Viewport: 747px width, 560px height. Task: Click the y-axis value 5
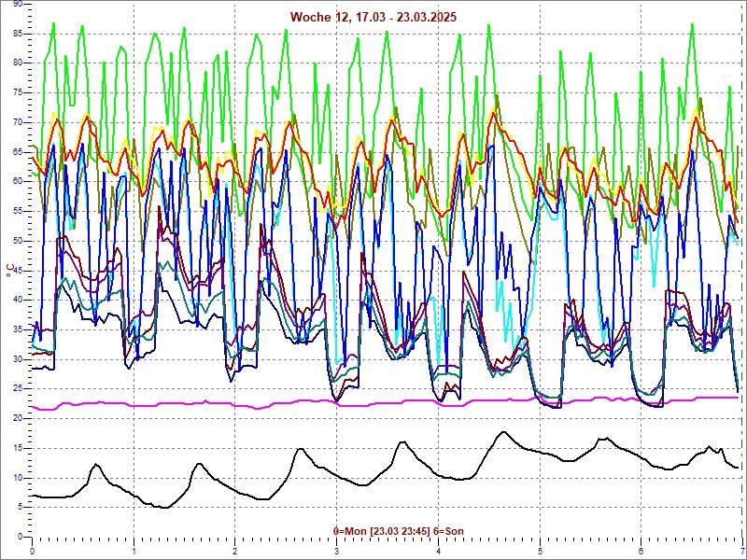coord(20,507)
